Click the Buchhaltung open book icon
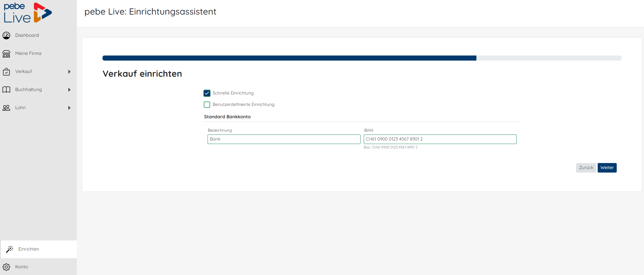 6,90
